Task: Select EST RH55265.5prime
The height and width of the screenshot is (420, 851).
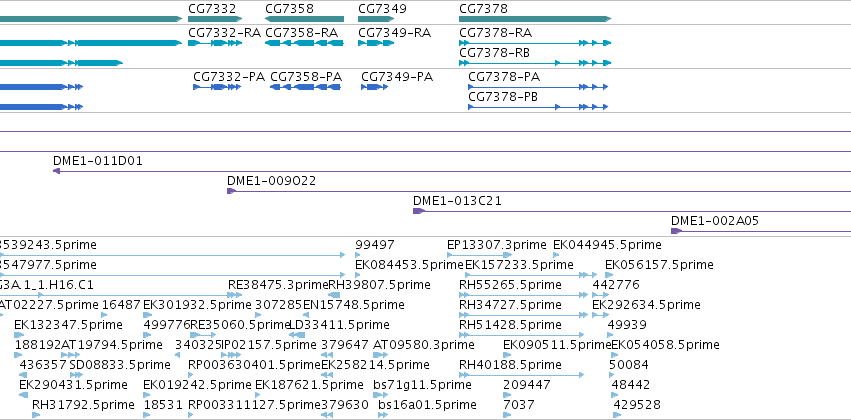Action: coord(510,285)
